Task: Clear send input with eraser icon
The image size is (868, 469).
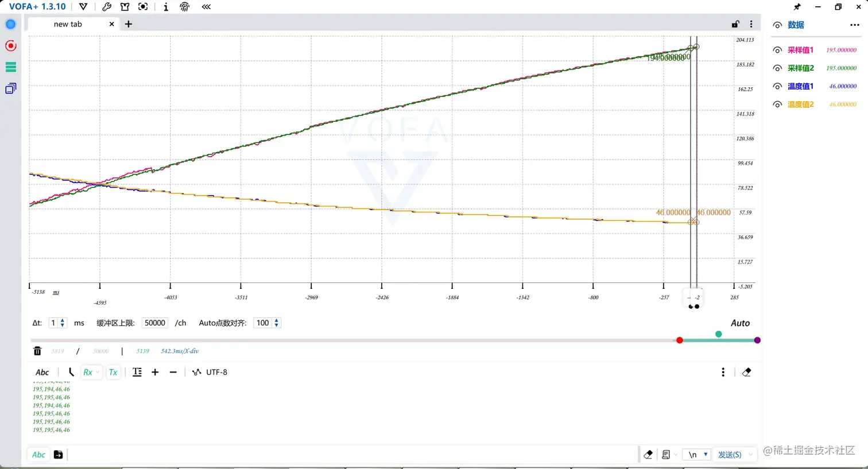Action: pyautogui.click(x=648, y=455)
